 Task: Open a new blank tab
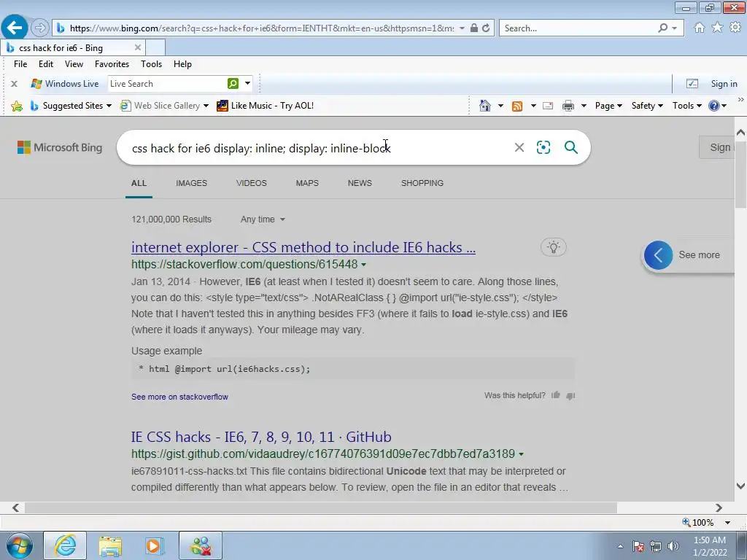pyautogui.click(x=155, y=47)
